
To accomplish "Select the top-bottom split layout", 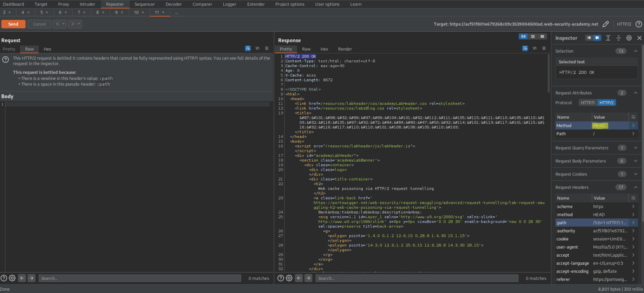I will 533,36.
